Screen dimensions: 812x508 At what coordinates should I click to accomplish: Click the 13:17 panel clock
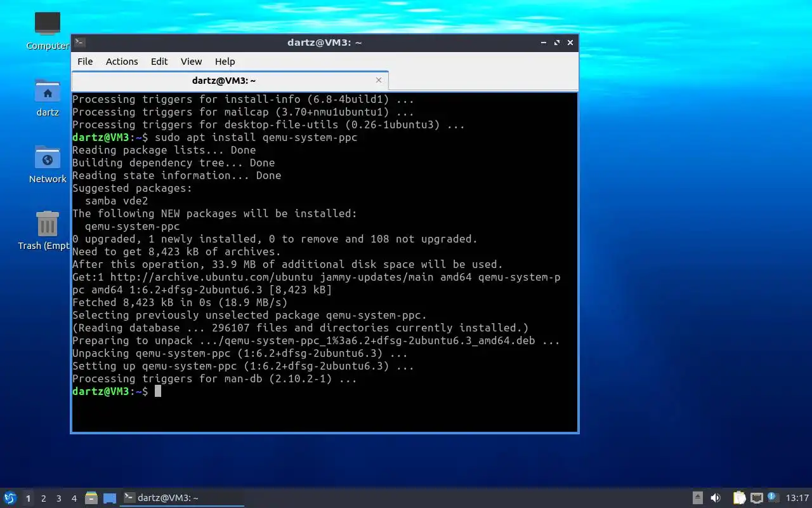[797, 498]
